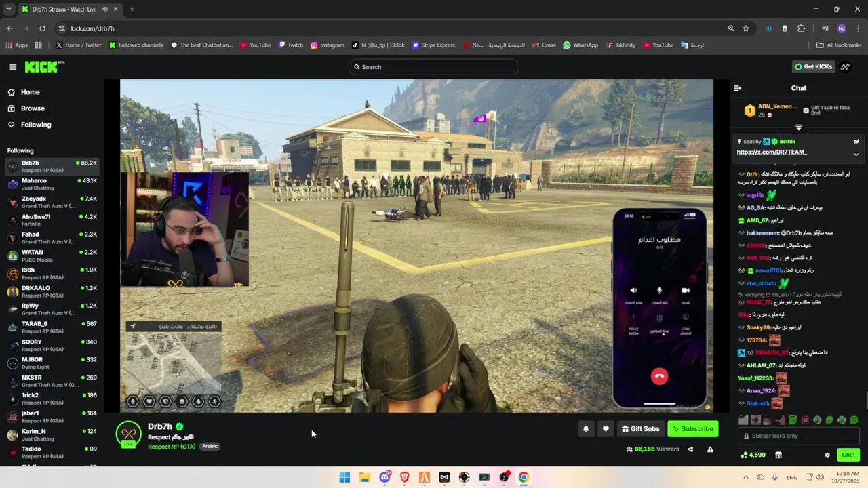
Task: Click the Respect RP (GTA) category link
Action: tap(172, 447)
